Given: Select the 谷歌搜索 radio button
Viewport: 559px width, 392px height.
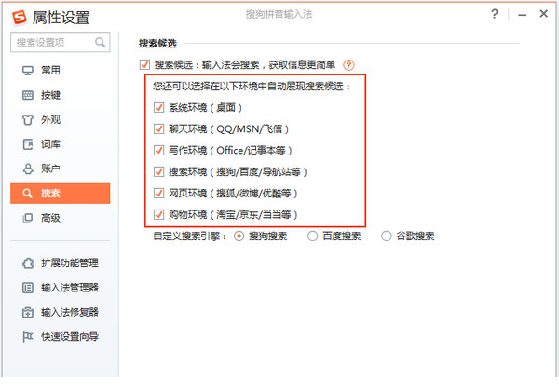Looking at the screenshot, I should [387, 237].
